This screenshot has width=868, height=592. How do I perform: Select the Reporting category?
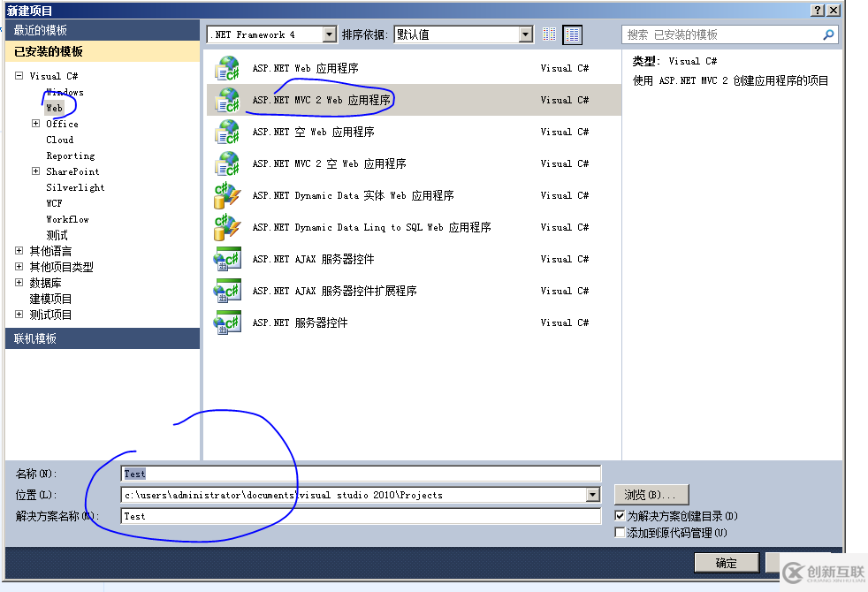pos(71,156)
